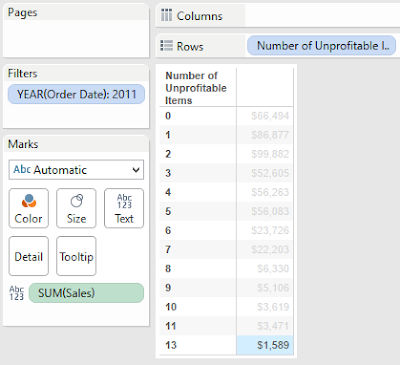Select the $99,882 value cell
This screenshot has height=365, width=400.
[265, 154]
